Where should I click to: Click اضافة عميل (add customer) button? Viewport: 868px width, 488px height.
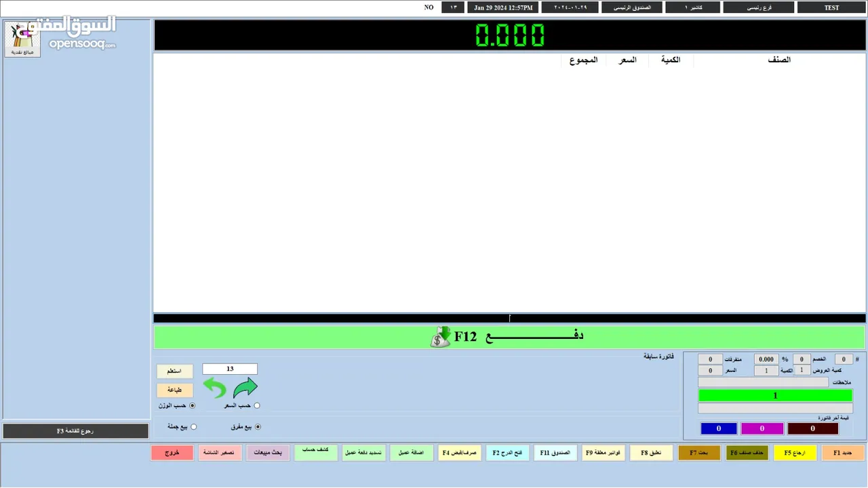pyautogui.click(x=412, y=453)
